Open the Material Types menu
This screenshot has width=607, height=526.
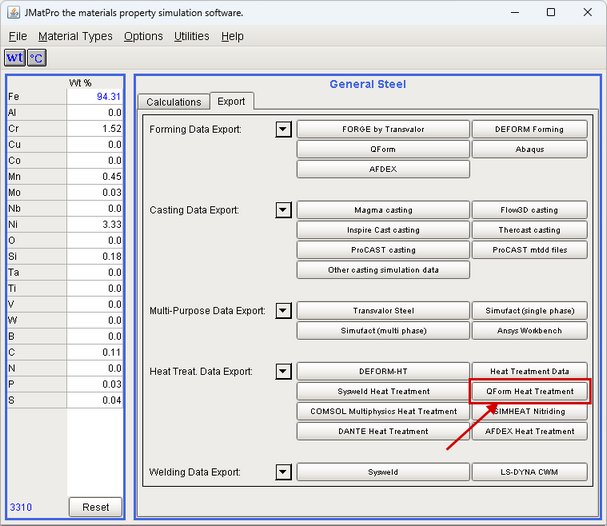point(75,36)
